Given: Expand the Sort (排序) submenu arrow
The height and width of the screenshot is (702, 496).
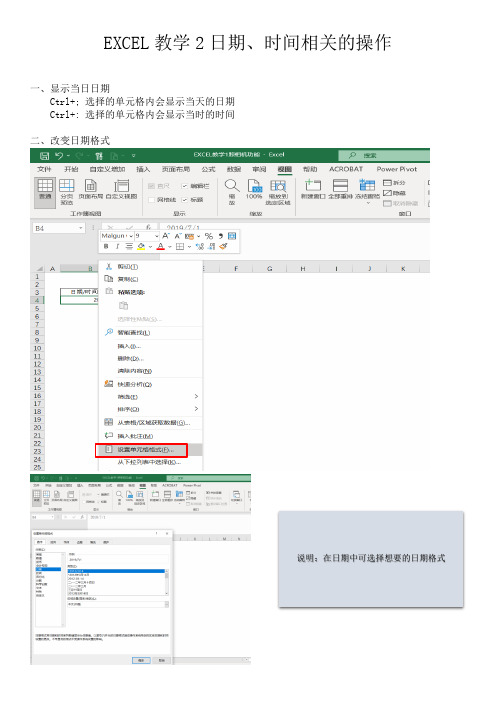Looking at the screenshot, I should point(196,409).
